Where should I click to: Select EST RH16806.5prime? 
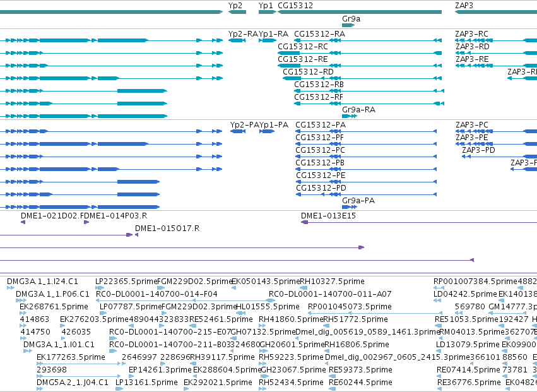click(x=357, y=345)
